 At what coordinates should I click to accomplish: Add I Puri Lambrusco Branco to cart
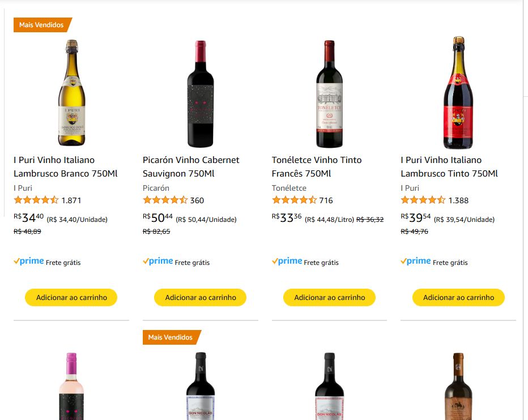coord(71,297)
